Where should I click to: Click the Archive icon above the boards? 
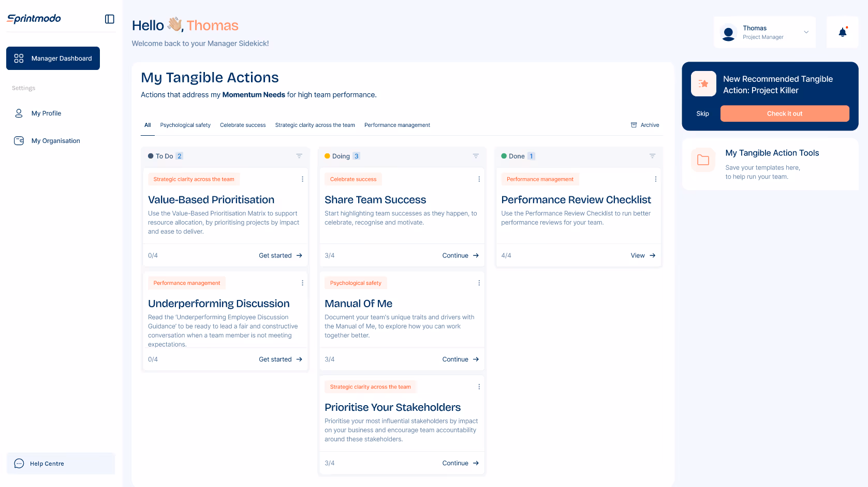coord(634,125)
